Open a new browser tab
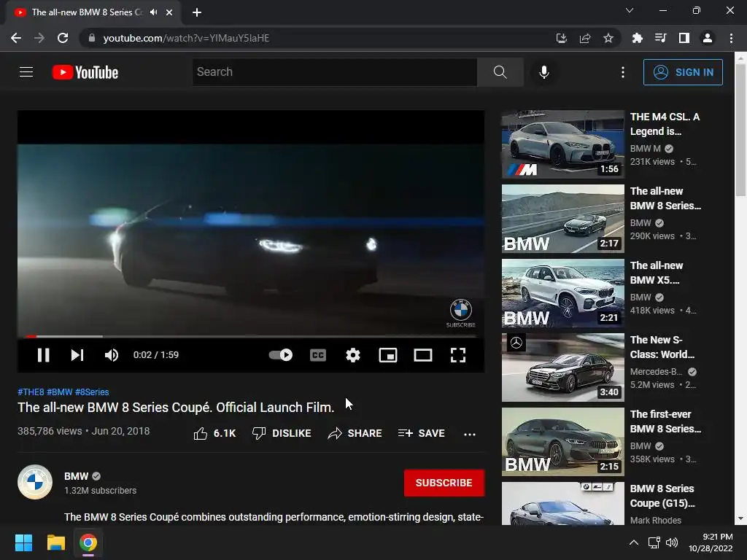Image resolution: width=747 pixels, height=560 pixels. click(197, 12)
